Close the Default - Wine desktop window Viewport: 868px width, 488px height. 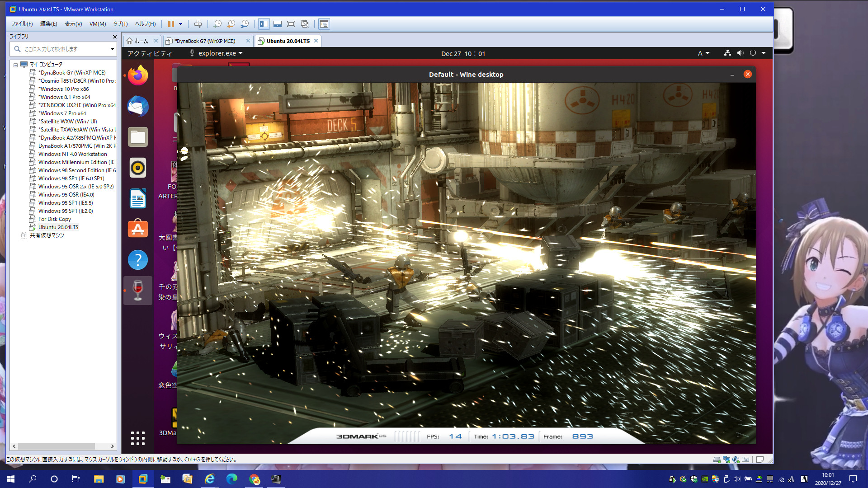pos(747,74)
